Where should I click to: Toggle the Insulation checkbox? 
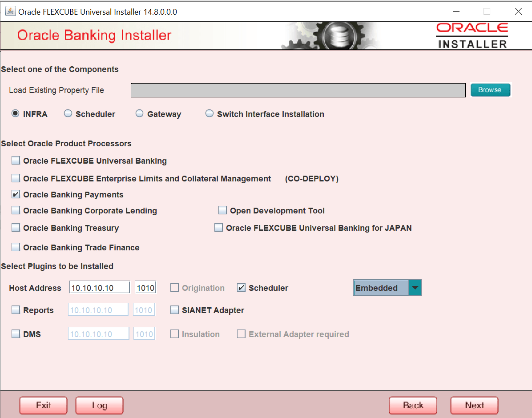click(x=174, y=334)
